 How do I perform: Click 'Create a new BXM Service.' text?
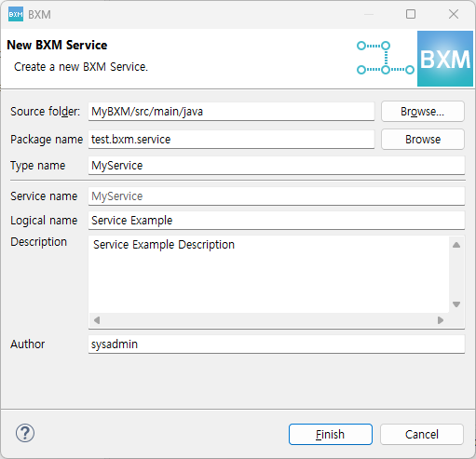tap(81, 67)
